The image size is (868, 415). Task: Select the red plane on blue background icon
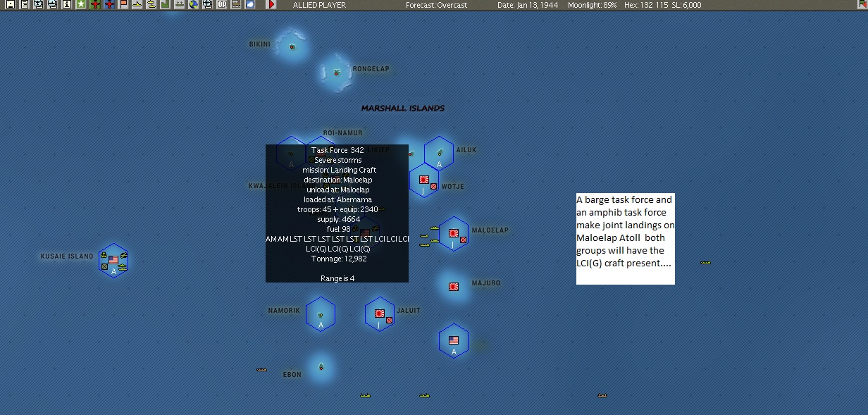109,4
